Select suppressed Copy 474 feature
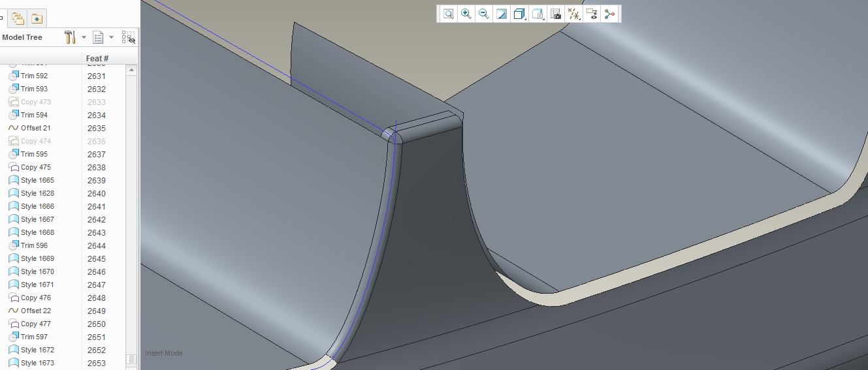 (35, 141)
